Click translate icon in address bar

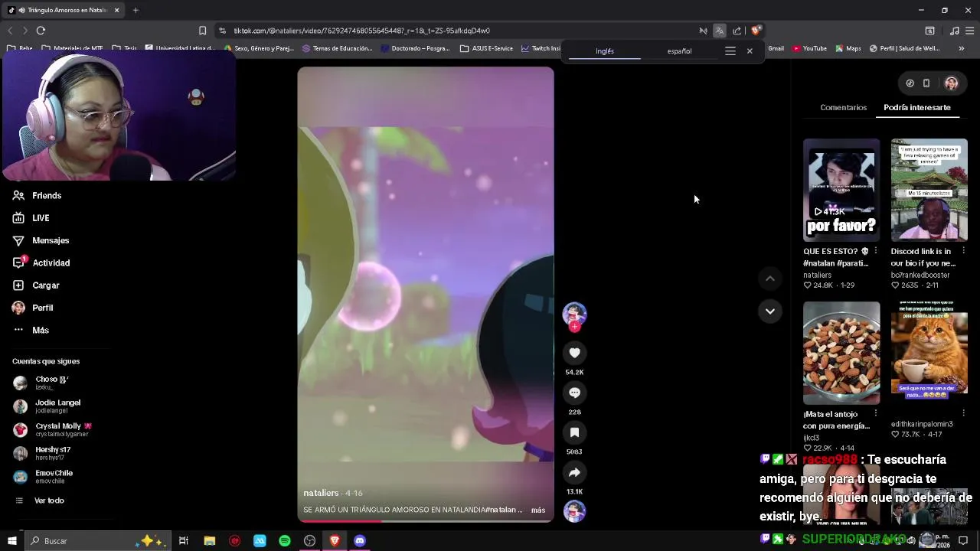[720, 31]
